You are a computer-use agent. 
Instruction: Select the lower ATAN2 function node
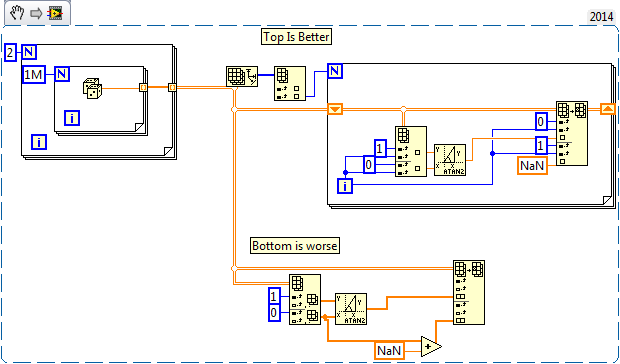click(x=351, y=309)
